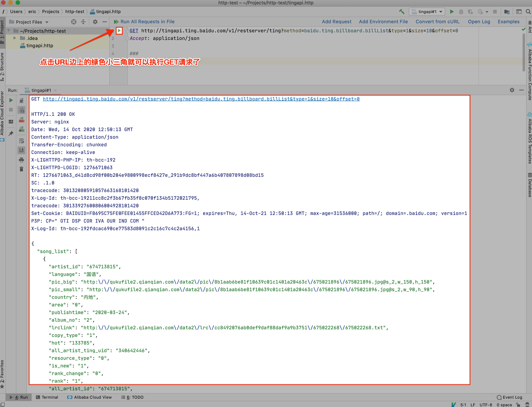532x407 pixels.
Task: Open the request URL link in response output
Action: pyautogui.click(x=201, y=99)
